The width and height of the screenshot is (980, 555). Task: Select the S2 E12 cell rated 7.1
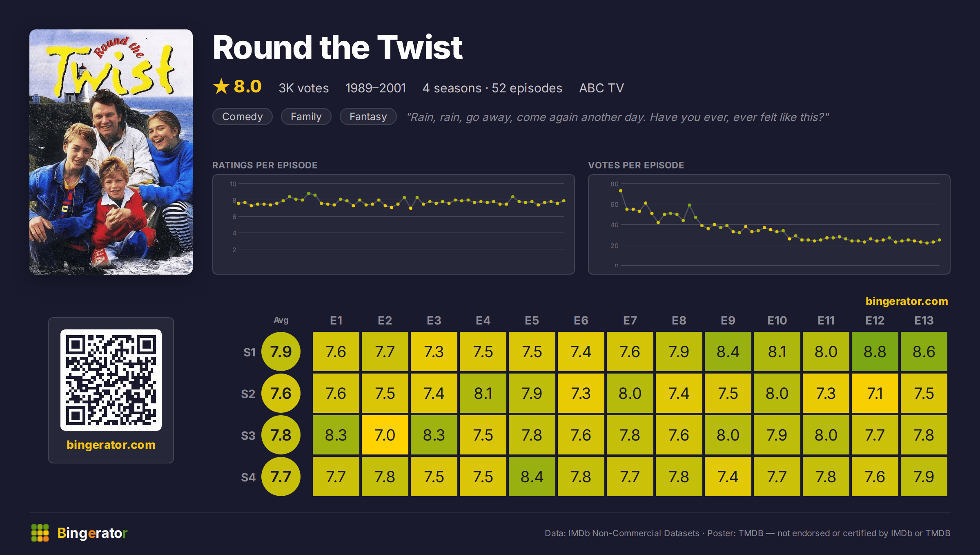click(875, 394)
